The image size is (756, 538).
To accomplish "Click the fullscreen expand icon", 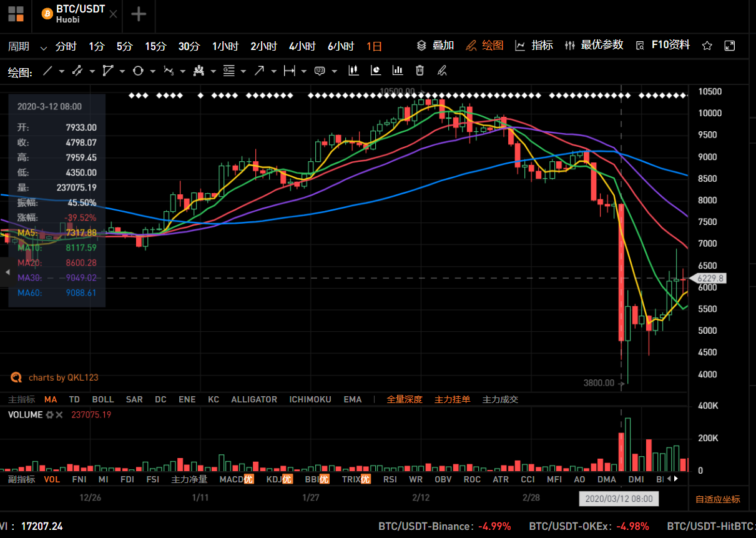I will [x=729, y=46].
